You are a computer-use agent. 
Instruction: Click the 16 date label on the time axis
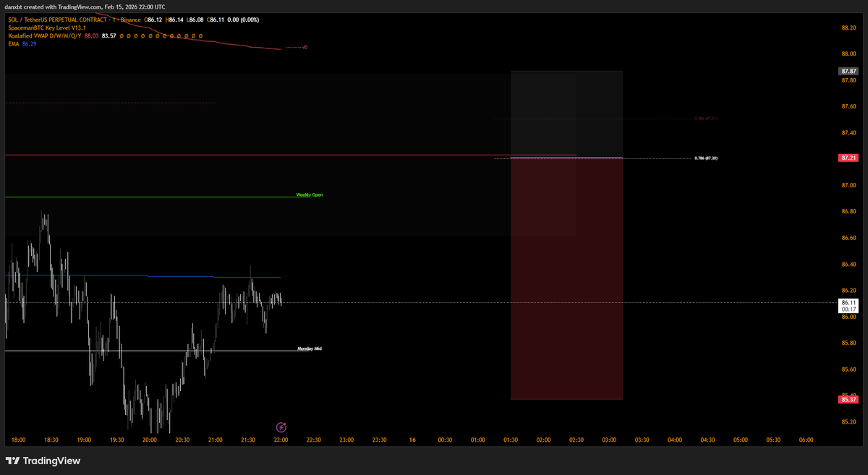pyautogui.click(x=412, y=440)
